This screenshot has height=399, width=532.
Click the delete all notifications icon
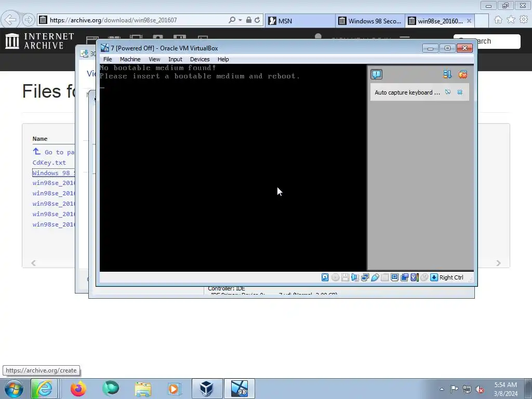click(x=462, y=74)
